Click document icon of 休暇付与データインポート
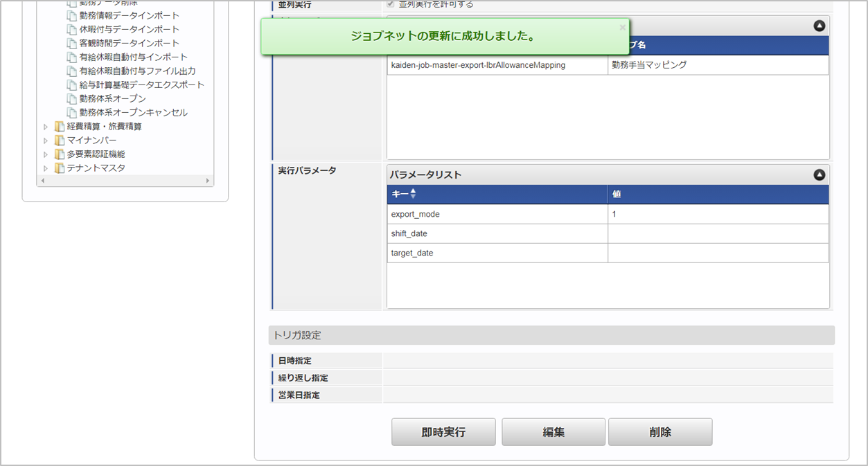This screenshot has width=868, height=466. [x=72, y=29]
